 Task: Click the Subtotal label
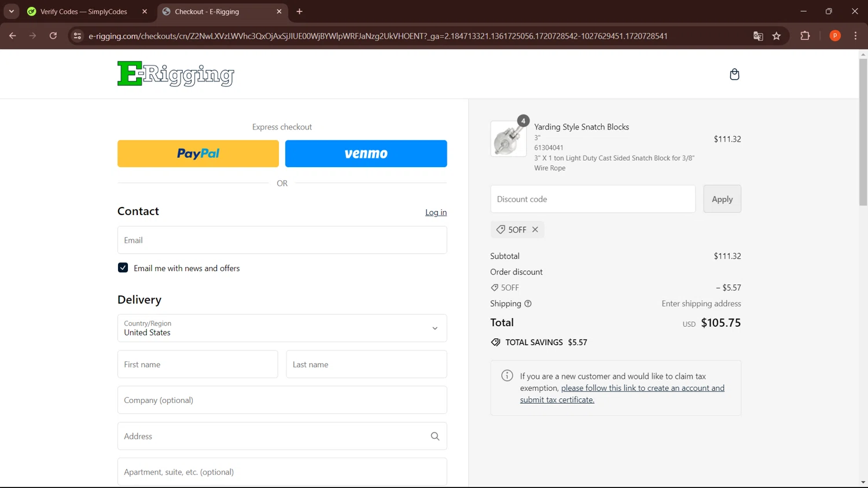point(505,256)
